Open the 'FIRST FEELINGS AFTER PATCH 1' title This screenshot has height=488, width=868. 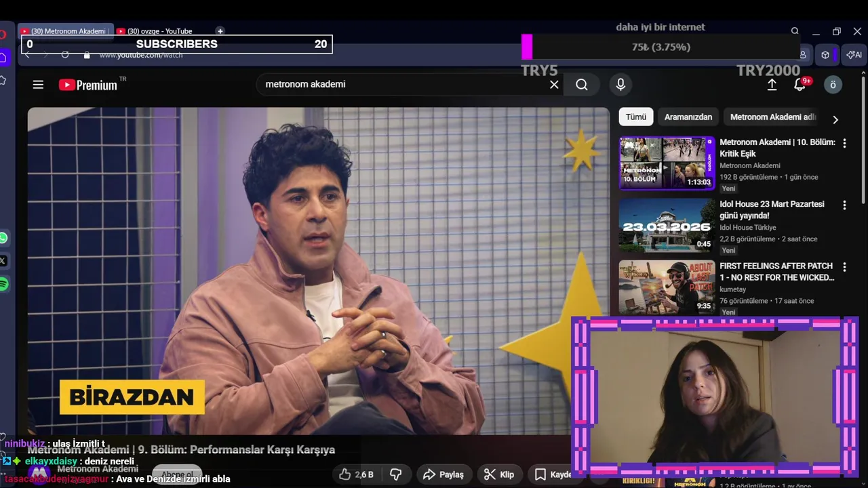point(777,272)
